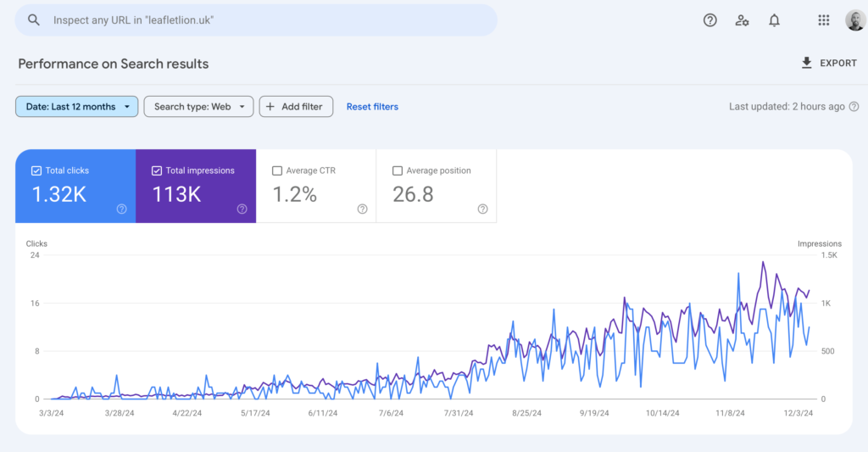Expand the Search type: Web dropdown arrow
Screen dimensions: 868x452
[x=242, y=107]
